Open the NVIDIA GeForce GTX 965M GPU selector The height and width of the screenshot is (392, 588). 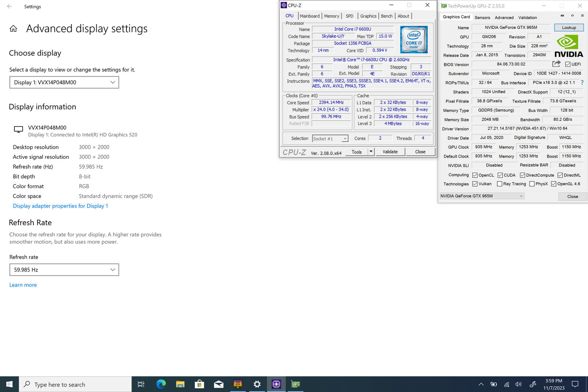482,196
